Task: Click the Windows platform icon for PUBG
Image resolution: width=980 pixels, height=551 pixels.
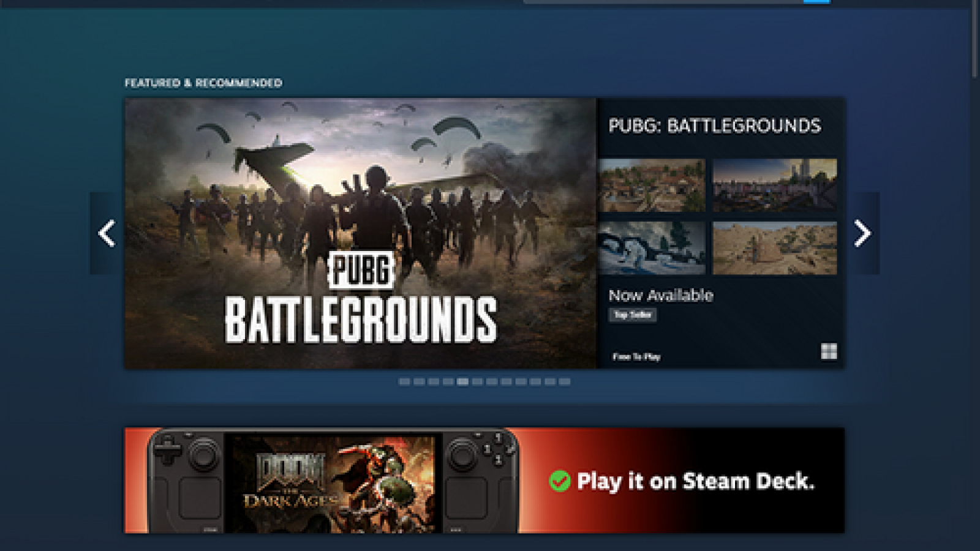Action: (x=829, y=351)
